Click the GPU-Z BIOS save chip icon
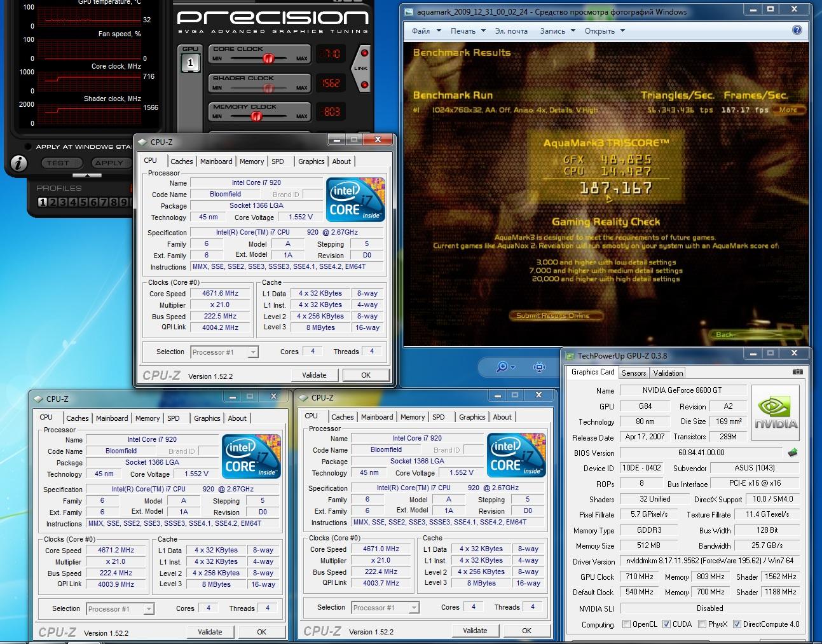Image resolution: width=822 pixels, height=644 pixels. [x=793, y=453]
